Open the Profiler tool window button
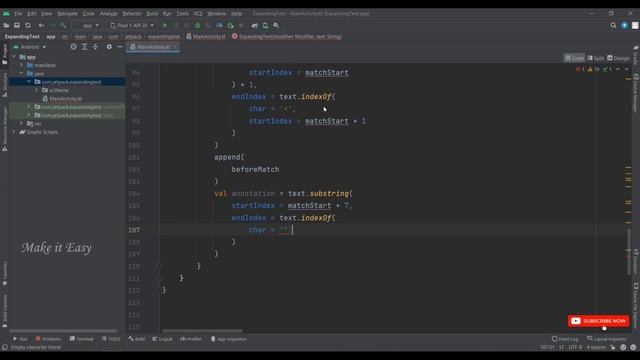640x360 pixels. (191, 339)
